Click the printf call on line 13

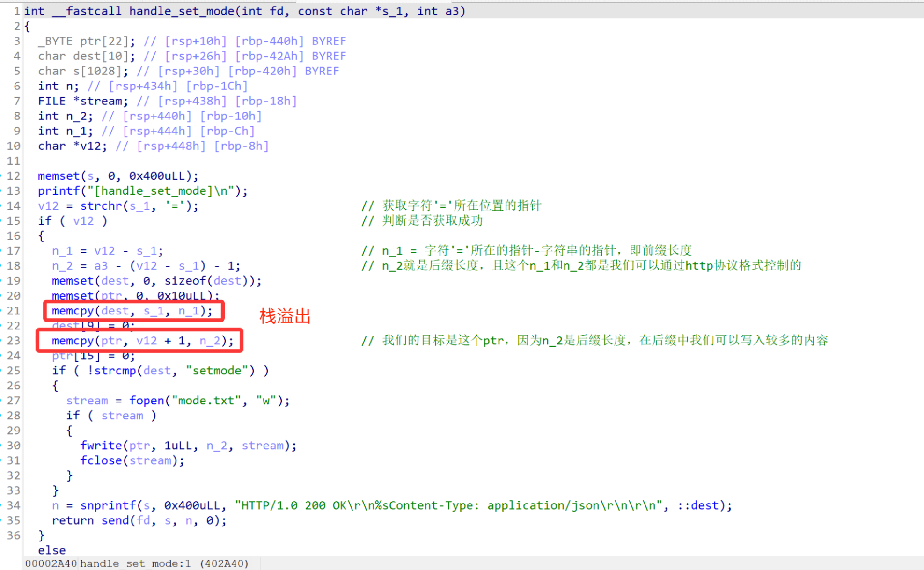59,191
